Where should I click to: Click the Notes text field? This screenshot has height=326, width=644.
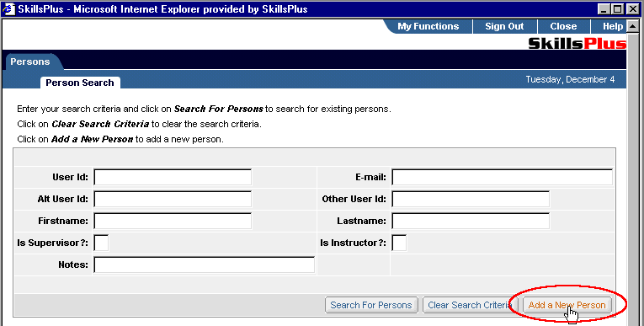point(204,265)
